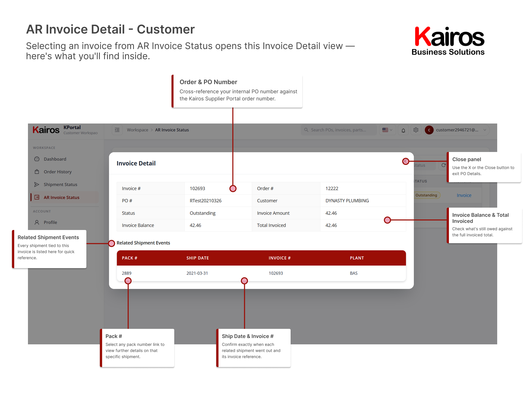Select order number 12222
Screen dimensions: 532x415
[x=332, y=188]
